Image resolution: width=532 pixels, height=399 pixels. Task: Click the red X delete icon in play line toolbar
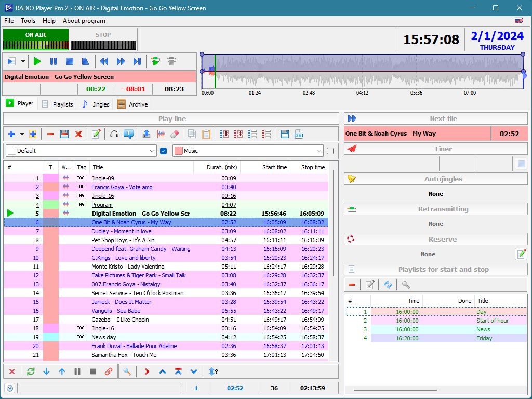tap(78, 134)
